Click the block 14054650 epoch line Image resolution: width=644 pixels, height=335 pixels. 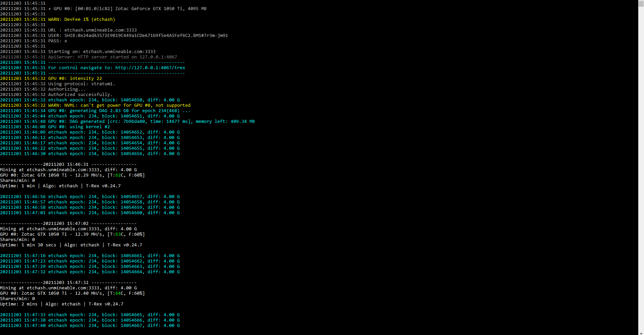click(x=90, y=100)
